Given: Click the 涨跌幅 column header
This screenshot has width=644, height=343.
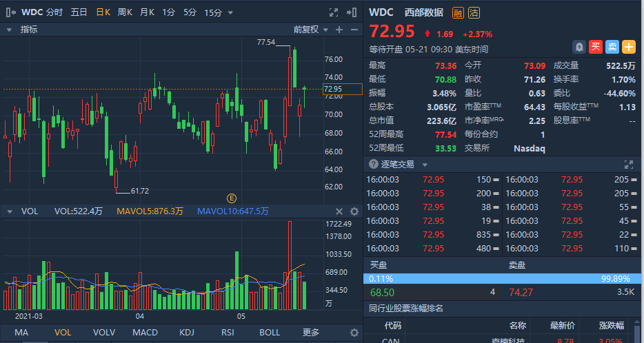Looking at the screenshot, I should [612, 326].
